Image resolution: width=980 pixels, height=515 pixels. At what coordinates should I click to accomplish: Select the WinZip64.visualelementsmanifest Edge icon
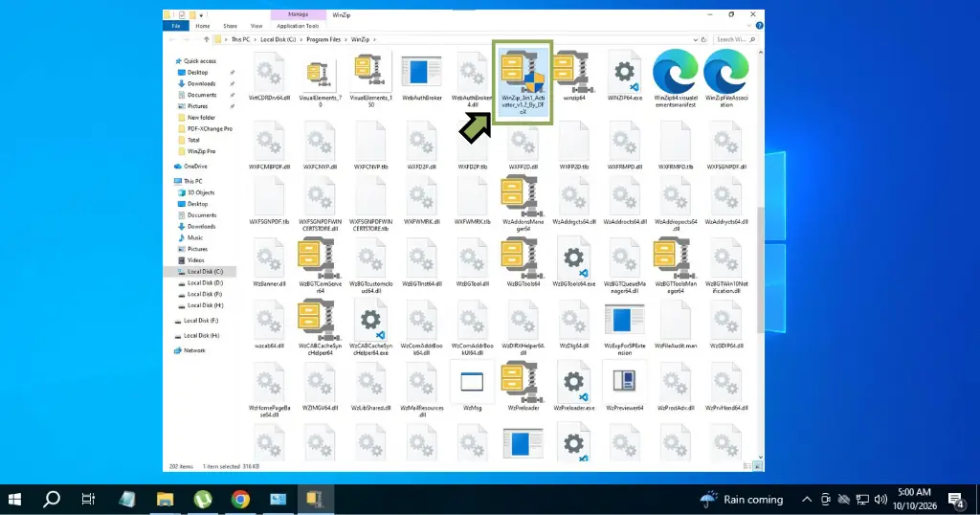[675, 72]
